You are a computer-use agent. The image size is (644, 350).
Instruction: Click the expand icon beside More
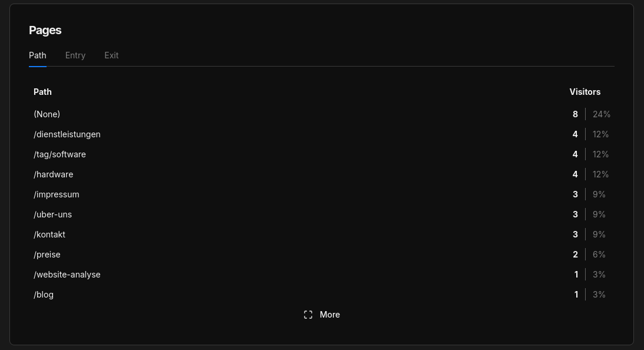pyautogui.click(x=308, y=315)
